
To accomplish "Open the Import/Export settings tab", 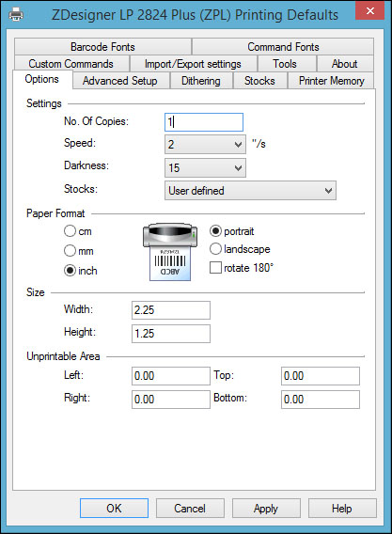I will pyautogui.click(x=193, y=64).
